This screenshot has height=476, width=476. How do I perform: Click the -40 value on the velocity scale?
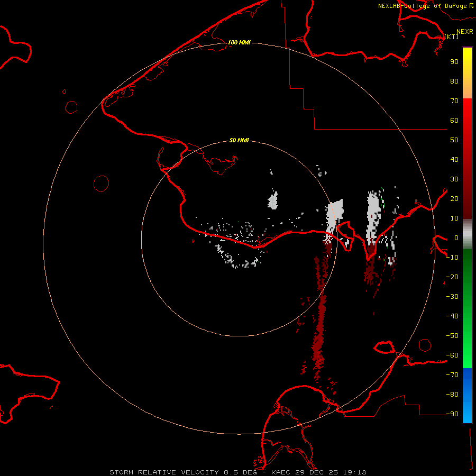(x=452, y=316)
